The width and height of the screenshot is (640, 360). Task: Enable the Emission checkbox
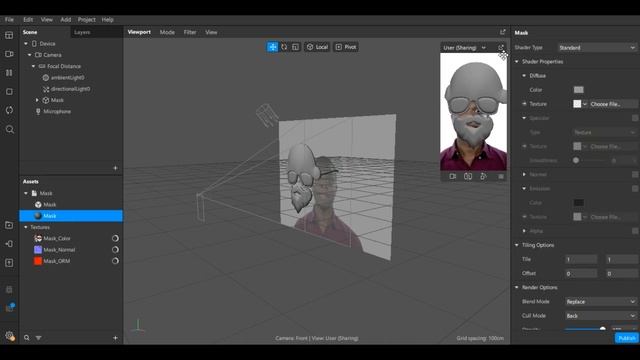635,189
